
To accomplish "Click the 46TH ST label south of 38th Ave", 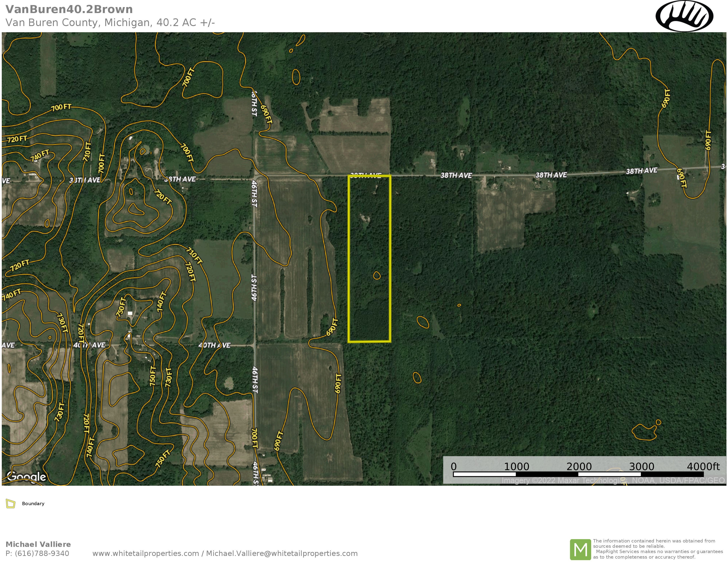I will pos(254,194).
